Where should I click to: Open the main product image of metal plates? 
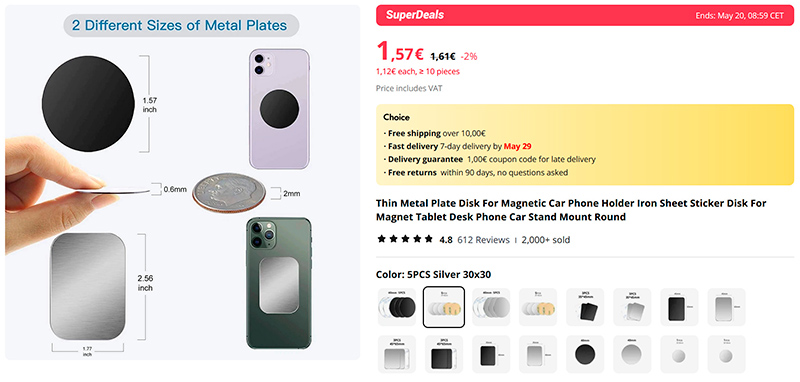pos(183,183)
